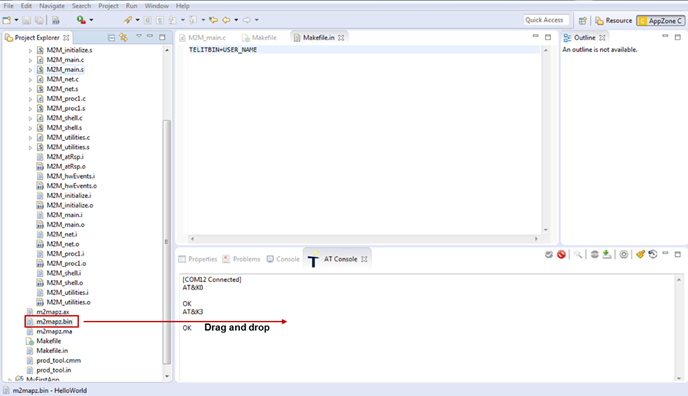Click the AT Console magnifier search icon
This screenshot has height=396, width=688.
[578, 254]
